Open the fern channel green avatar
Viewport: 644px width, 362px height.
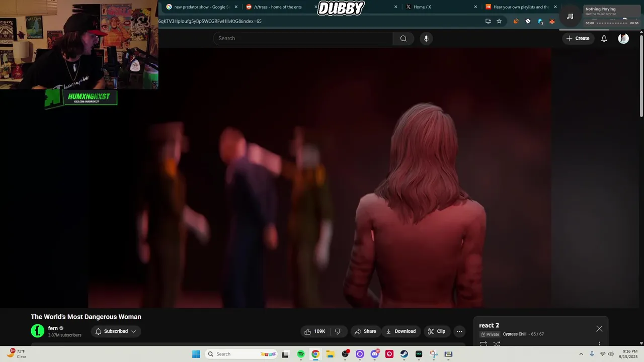coord(38,331)
